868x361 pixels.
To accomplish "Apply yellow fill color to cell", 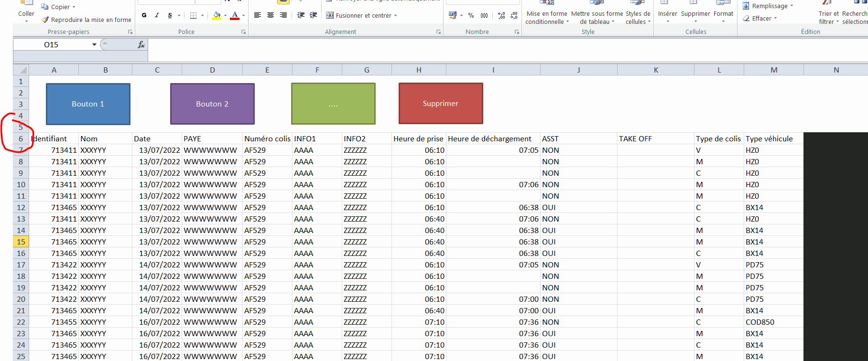I will click(x=217, y=15).
